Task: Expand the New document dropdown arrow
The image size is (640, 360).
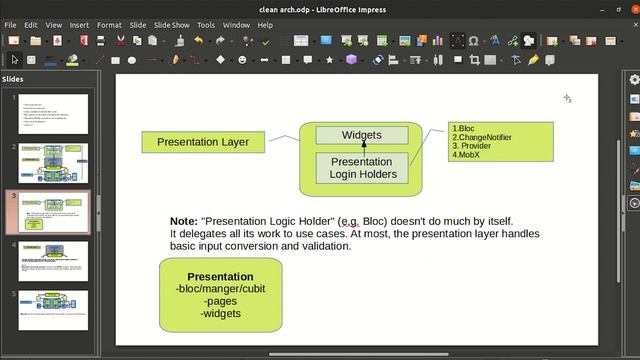Action: point(24,41)
